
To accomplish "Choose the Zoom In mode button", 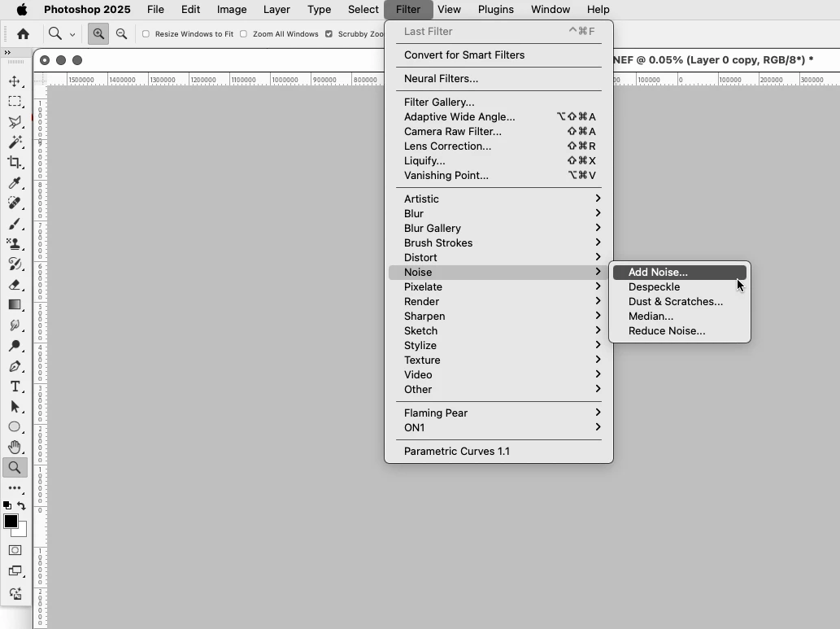I will (x=98, y=34).
